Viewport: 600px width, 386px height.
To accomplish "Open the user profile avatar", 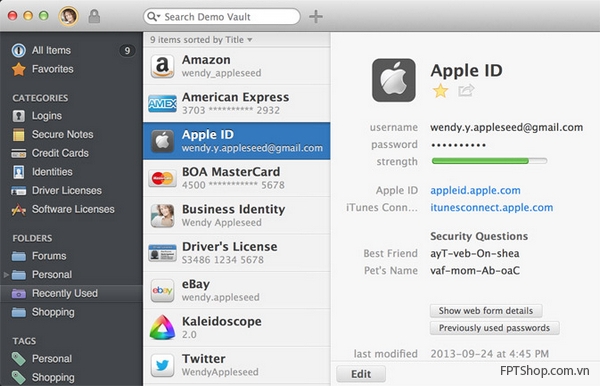I will pos(68,16).
